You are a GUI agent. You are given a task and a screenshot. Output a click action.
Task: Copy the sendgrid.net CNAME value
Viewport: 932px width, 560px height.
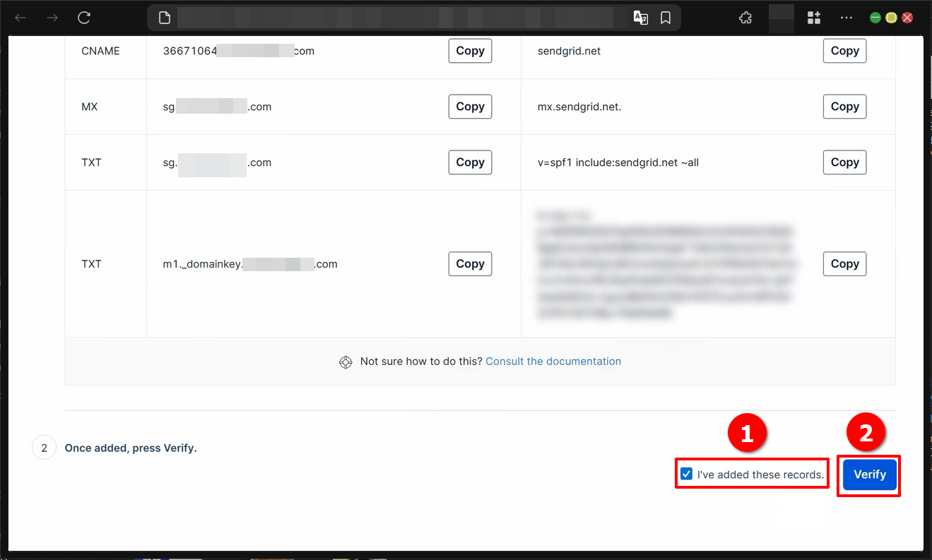tap(844, 50)
